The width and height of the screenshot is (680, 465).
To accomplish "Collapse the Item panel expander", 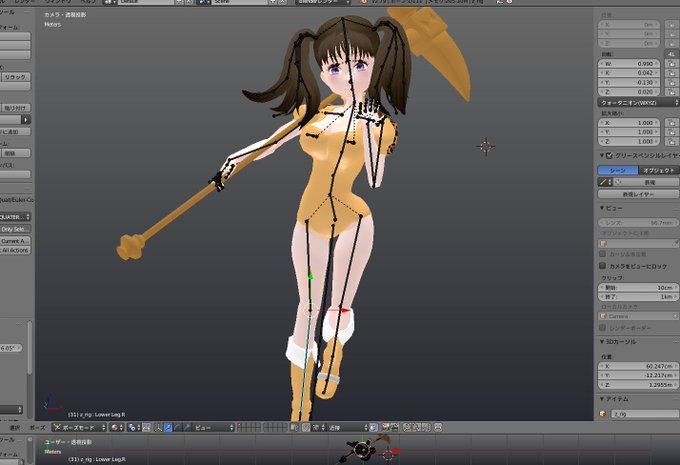I will click(602, 399).
